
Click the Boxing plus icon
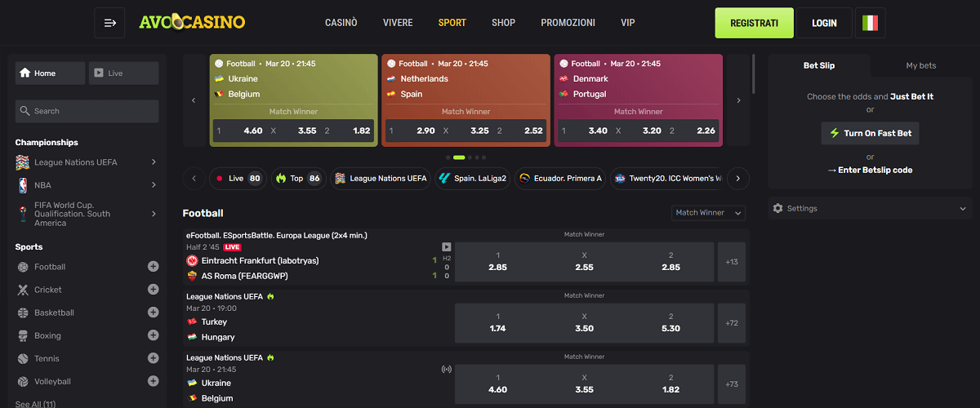coord(153,335)
